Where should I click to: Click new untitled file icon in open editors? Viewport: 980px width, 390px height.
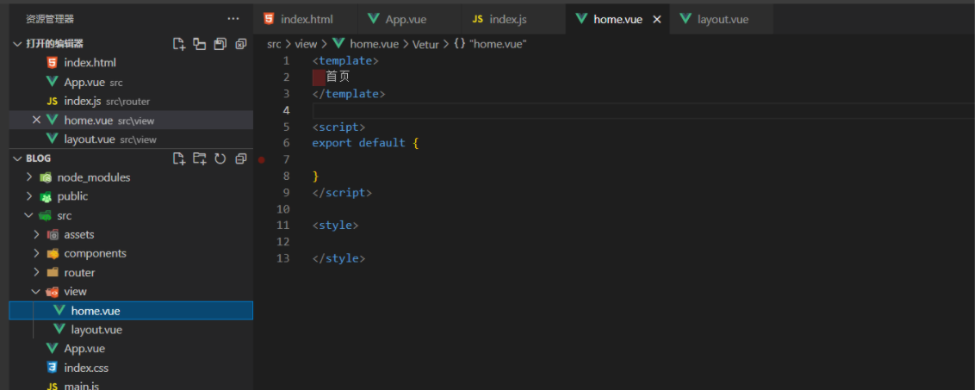pos(179,44)
